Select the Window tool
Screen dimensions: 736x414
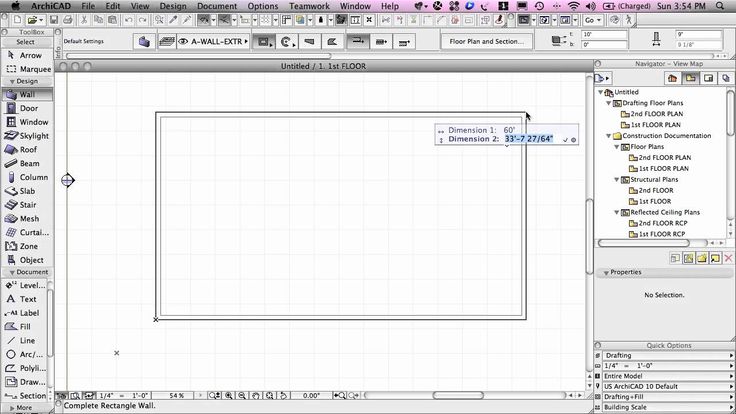[27, 122]
